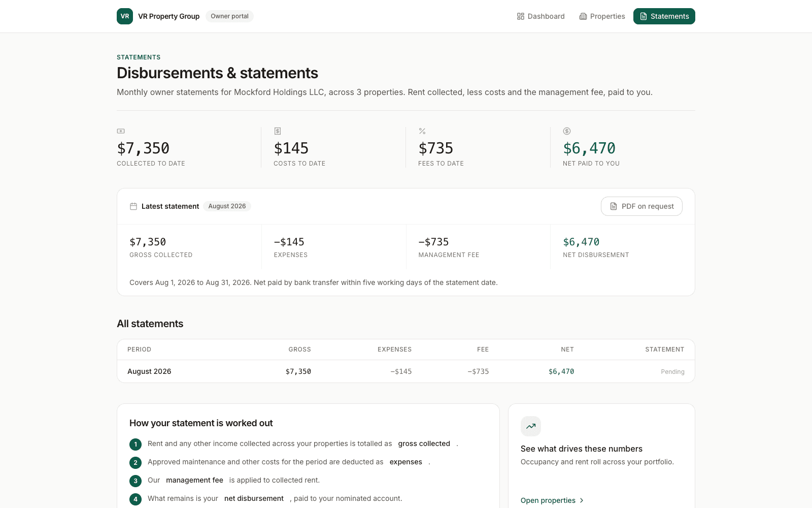The image size is (812, 508).
Task: Click the $145 costs to date figure
Action: point(291,148)
